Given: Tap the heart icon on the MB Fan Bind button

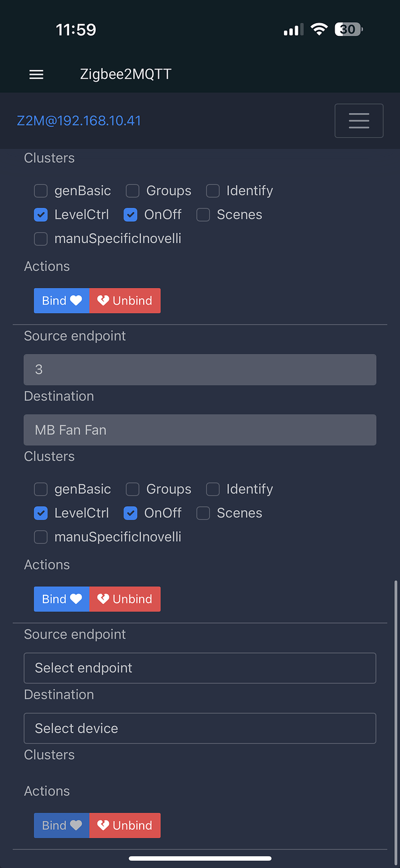Looking at the screenshot, I should pos(76,599).
